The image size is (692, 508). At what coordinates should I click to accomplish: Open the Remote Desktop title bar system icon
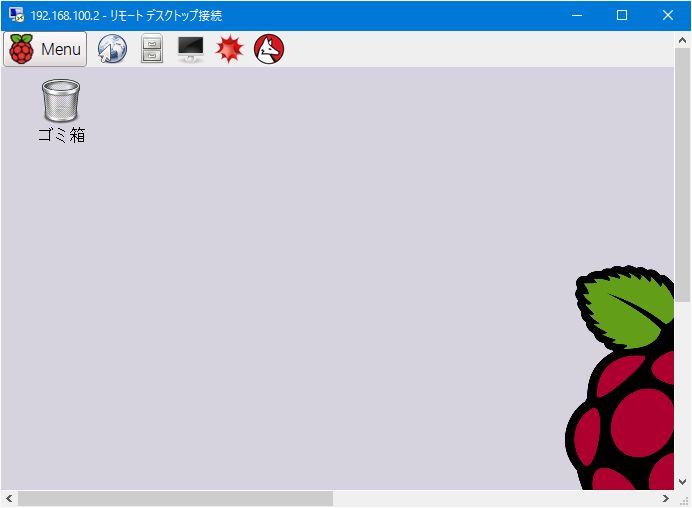pos(16,15)
